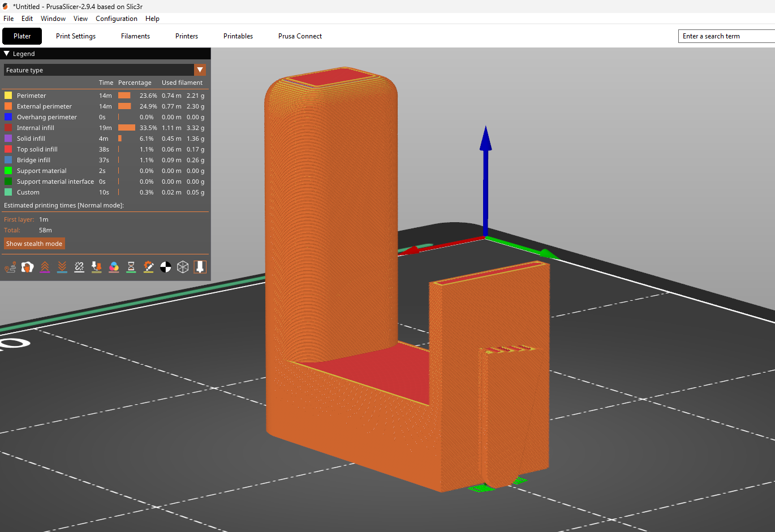This screenshot has height=532, width=775.
Task: Toggle Perimeter feature visibility
Action: pyautogui.click(x=105, y=96)
